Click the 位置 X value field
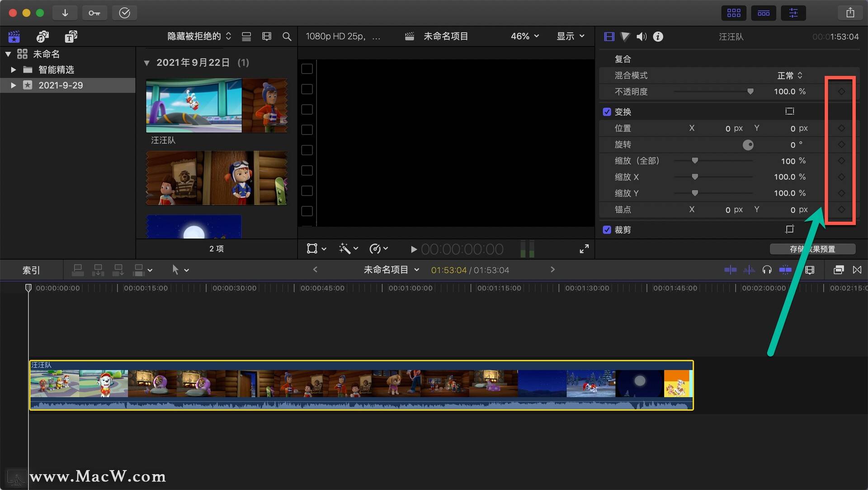868x490 pixels. (728, 128)
